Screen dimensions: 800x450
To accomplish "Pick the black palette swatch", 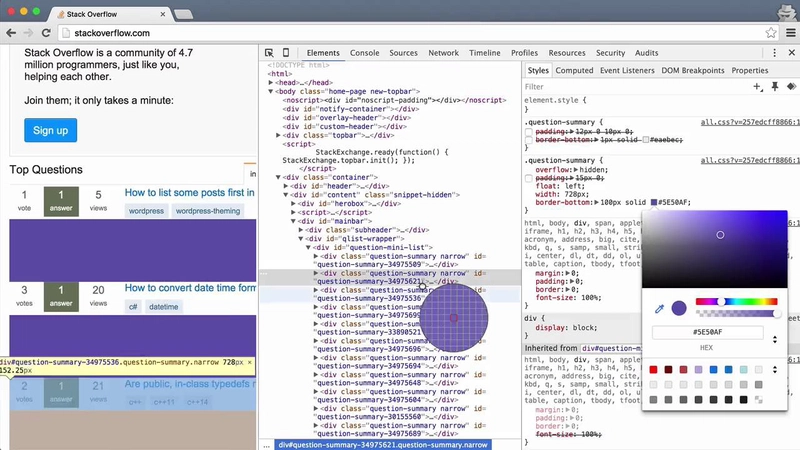I will point(743,399).
